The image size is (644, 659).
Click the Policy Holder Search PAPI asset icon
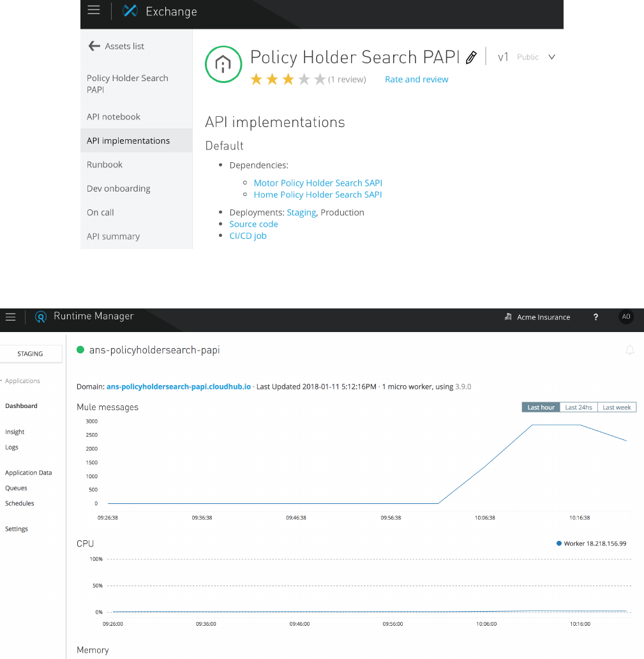[223, 64]
